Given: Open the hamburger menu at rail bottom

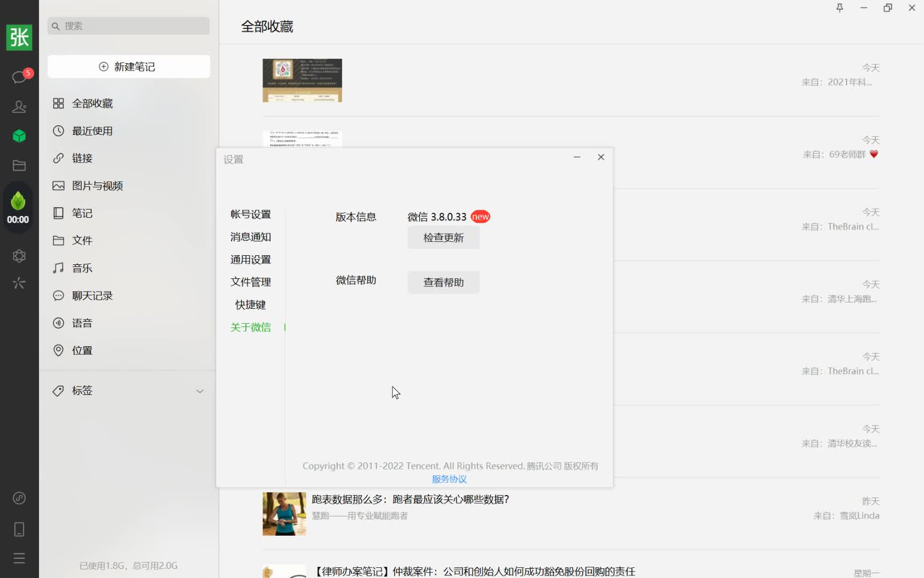Looking at the screenshot, I should point(19,558).
